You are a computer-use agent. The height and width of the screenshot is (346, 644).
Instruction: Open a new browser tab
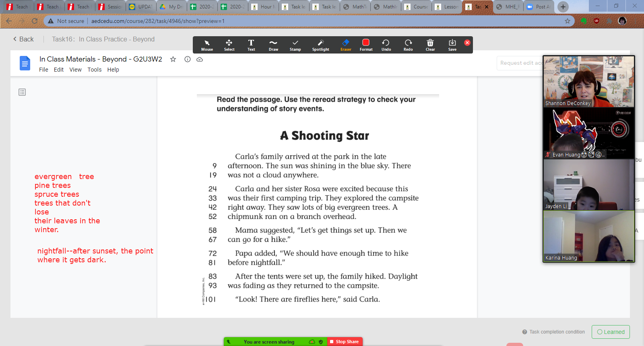click(563, 7)
